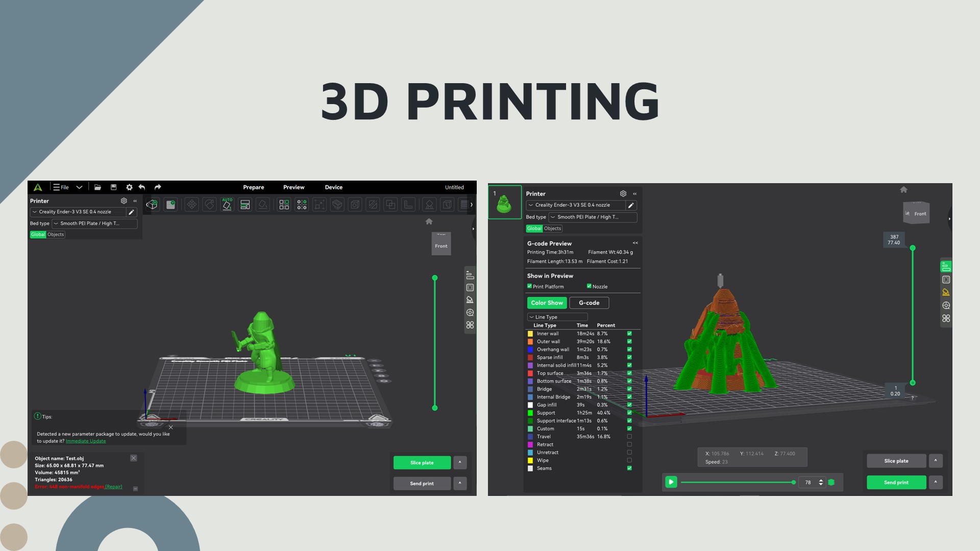The image size is (980, 551).
Task: Click the split to parts gear-grid icon
Action: point(302,205)
